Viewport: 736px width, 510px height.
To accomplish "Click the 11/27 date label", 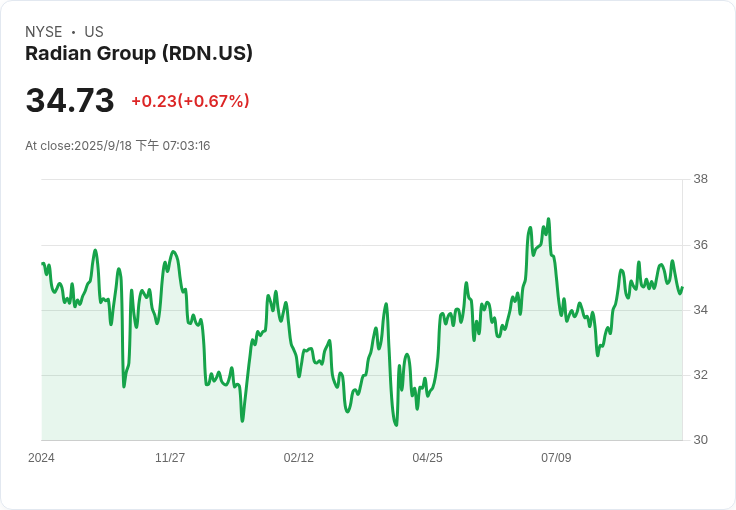I will point(170,458).
